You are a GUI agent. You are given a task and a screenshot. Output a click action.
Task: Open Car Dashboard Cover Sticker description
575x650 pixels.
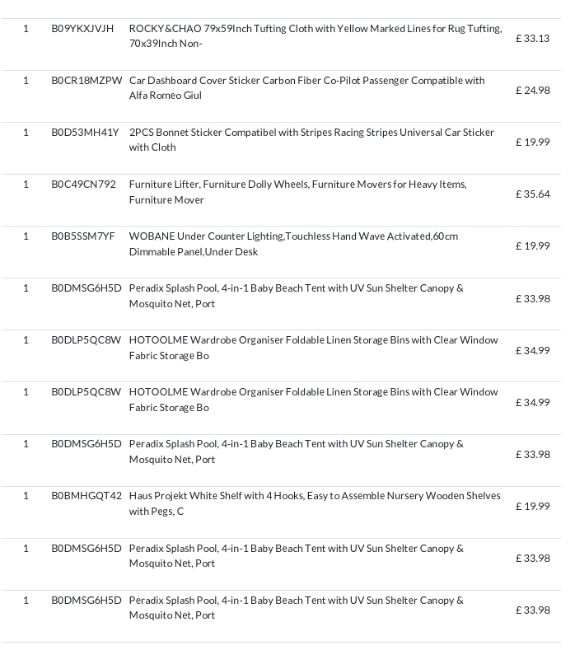click(307, 88)
